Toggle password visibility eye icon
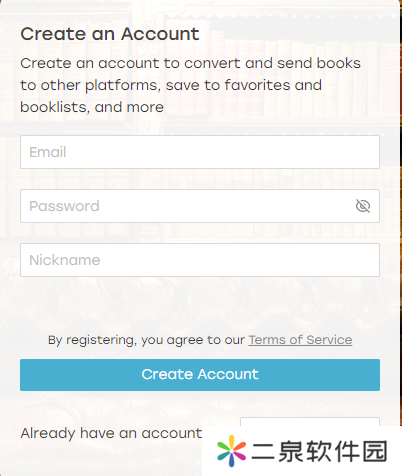Screen dimensions: 402x476 pyautogui.click(x=363, y=206)
